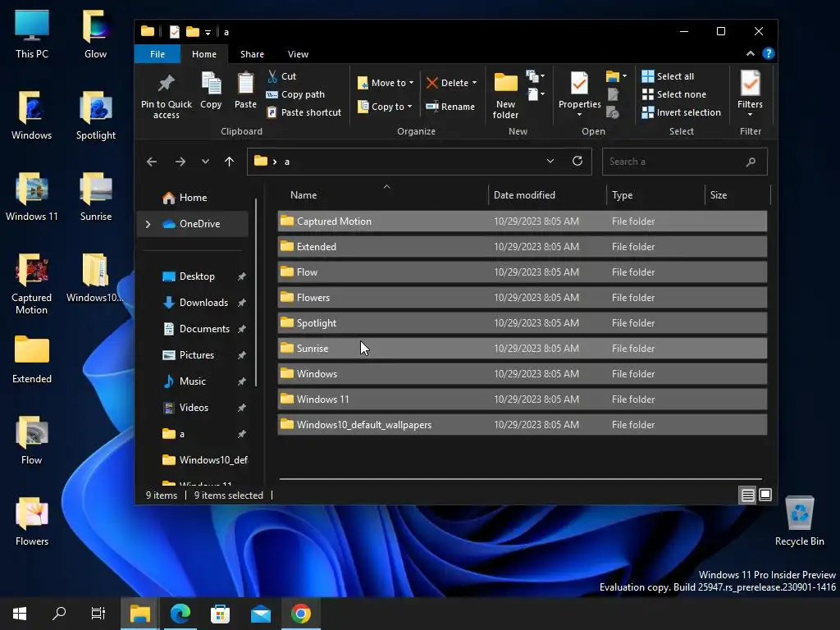The image size is (840, 630).
Task: Sort by the Type column header
Action: (655, 195)
